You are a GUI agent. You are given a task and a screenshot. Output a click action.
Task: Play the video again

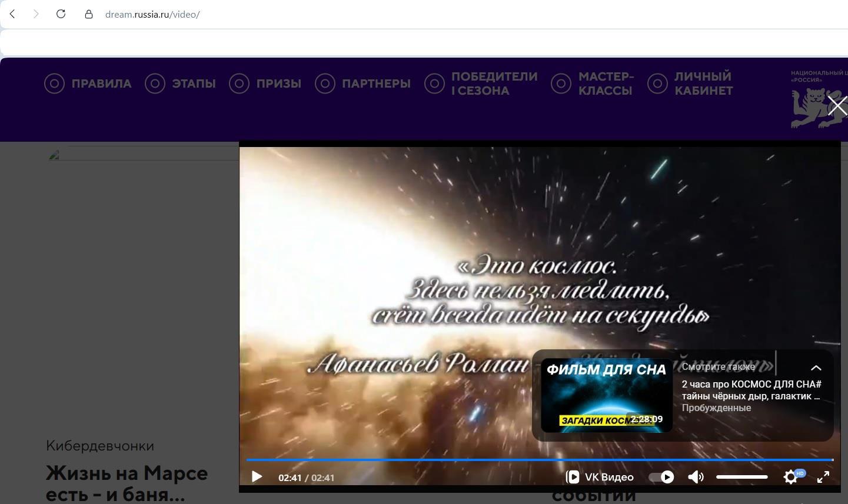tap(257, 477)
